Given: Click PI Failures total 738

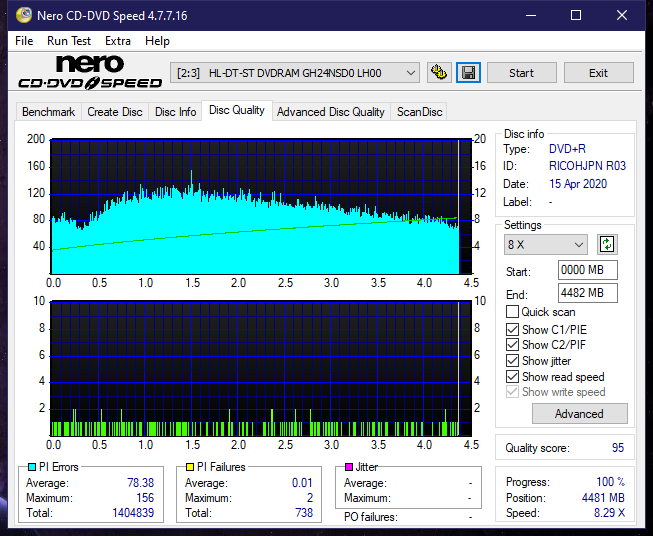Looking at the screenshot, I should (304, 513).
